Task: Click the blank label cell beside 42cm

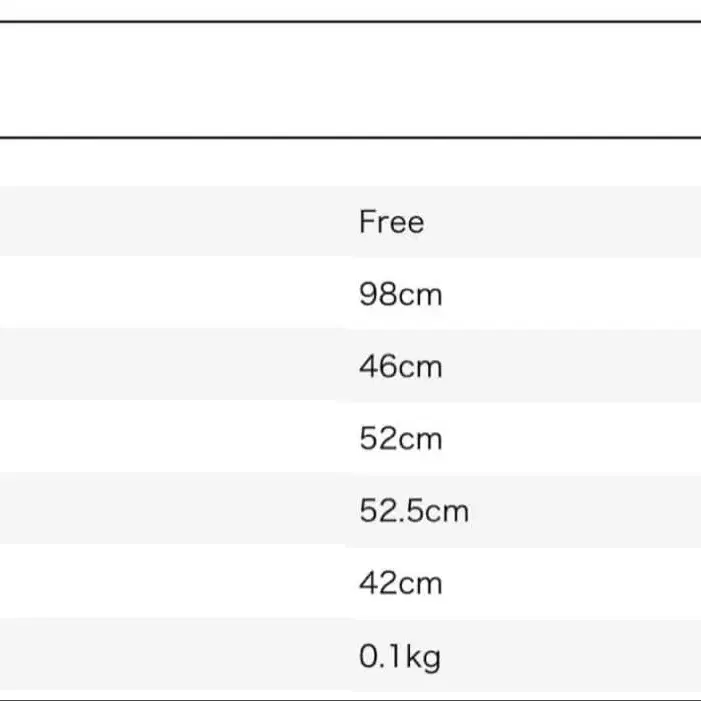Action: tap(170, 583)
